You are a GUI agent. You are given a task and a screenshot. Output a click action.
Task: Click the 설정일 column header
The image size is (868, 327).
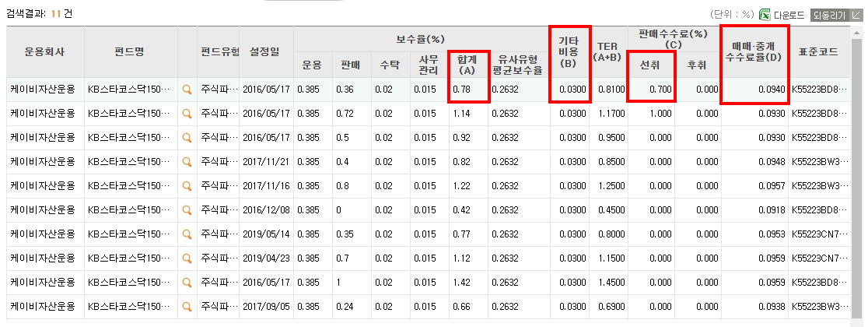[266, 52]
